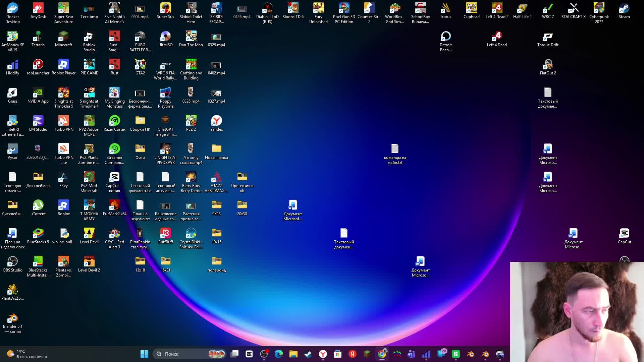Click the Roblox Studio icon
This screenshot has height=362, width=644.
[x=89, y=41]
